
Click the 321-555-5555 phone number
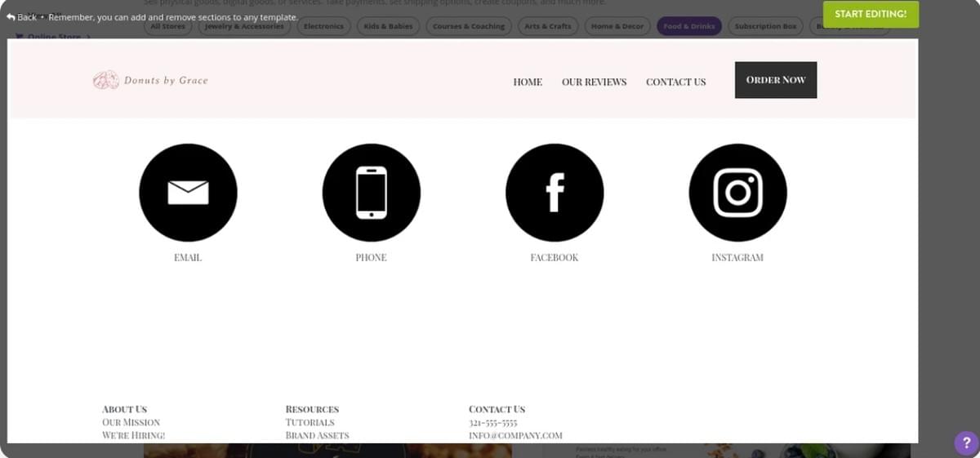coord(493,423)
